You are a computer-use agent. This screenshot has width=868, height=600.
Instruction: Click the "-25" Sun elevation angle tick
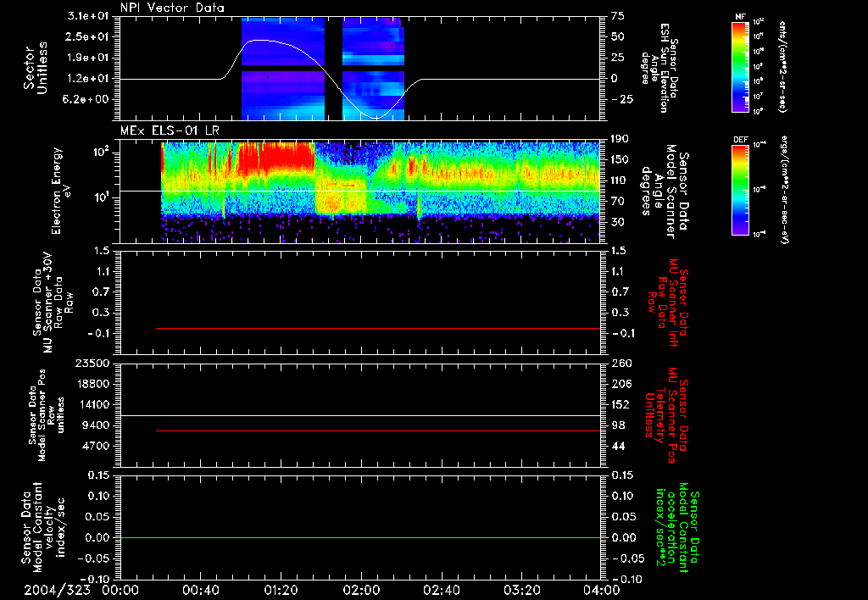coord(622,100)
